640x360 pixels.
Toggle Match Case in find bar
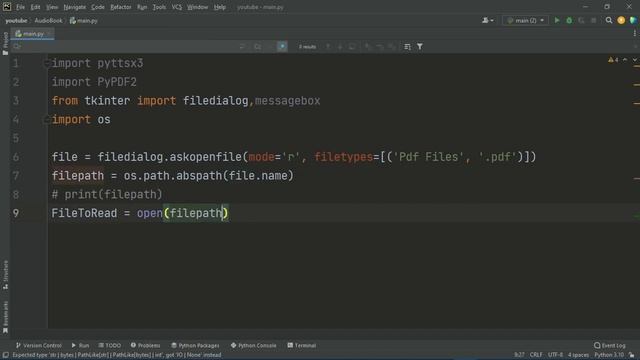258,47
